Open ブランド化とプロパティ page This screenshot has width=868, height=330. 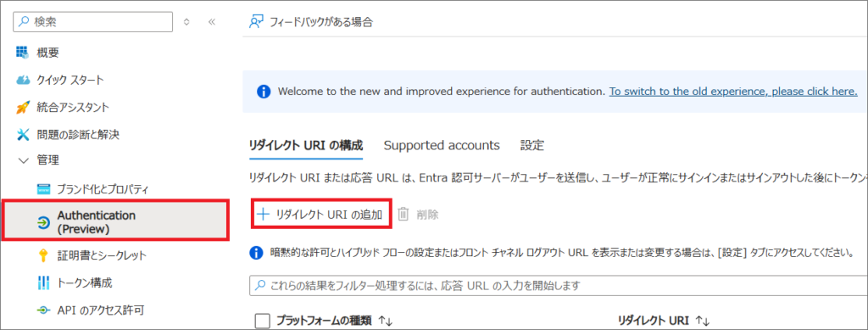(103, 190)
